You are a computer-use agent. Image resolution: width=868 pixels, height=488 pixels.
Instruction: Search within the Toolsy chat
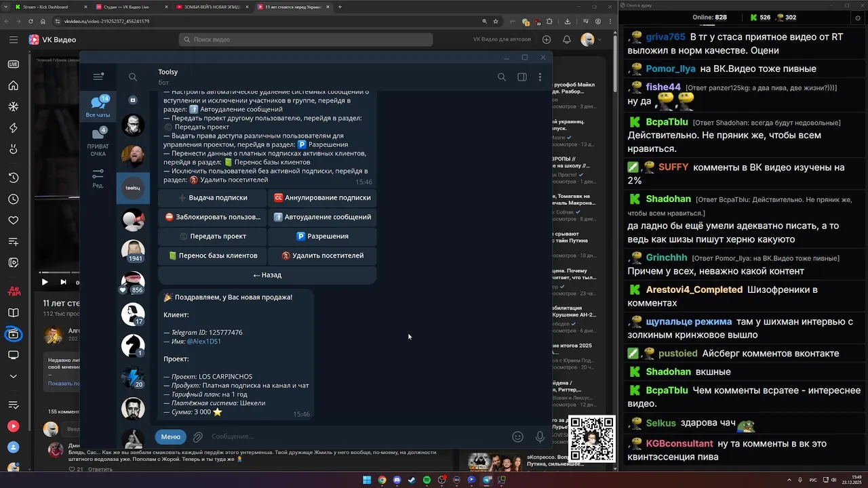tap(502, 77)
